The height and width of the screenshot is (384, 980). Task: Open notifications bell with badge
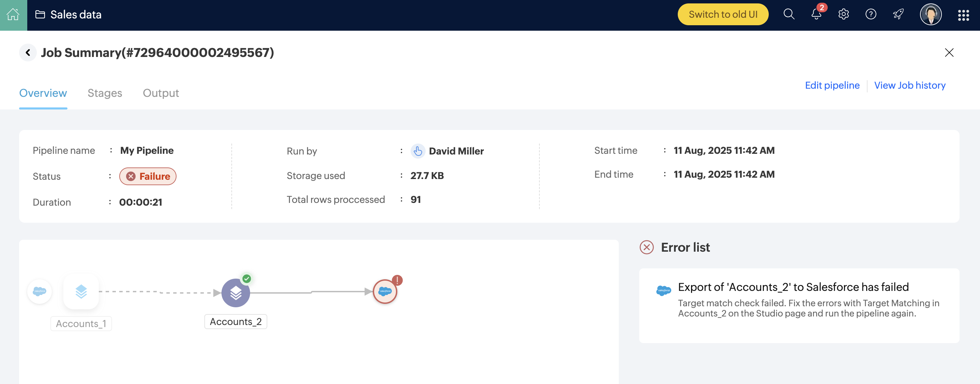pos(816,14)
